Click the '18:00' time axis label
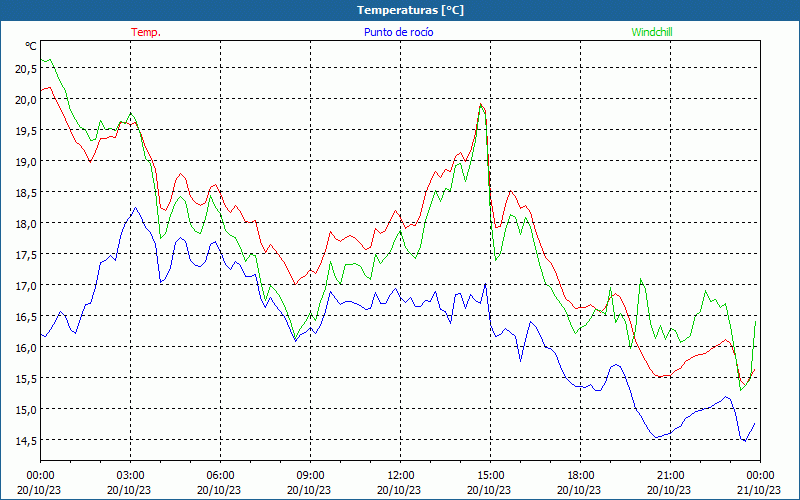Screen dimensions: 800x500 [580, 475]
